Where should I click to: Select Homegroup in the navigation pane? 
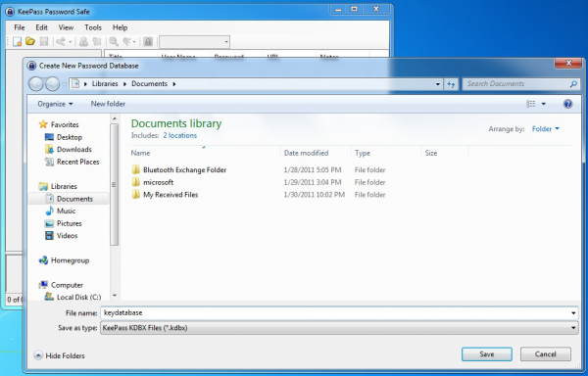tap(70, 260)
